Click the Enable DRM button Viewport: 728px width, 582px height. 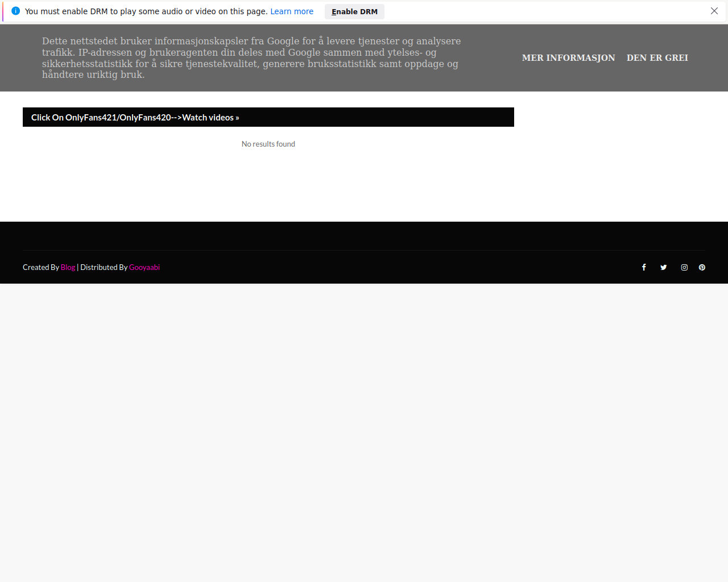click(x=354, y=11)
